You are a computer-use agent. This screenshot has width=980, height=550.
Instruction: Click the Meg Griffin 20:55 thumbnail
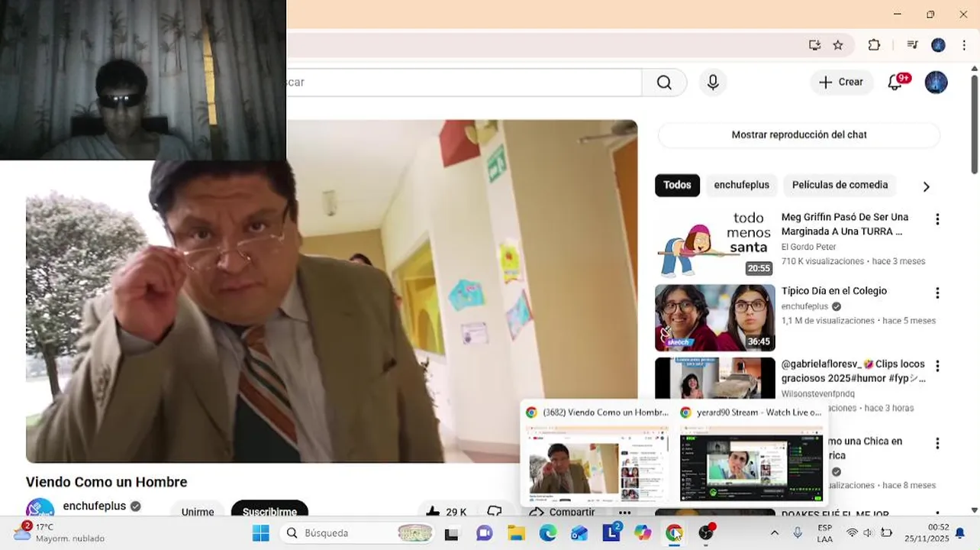714,244
